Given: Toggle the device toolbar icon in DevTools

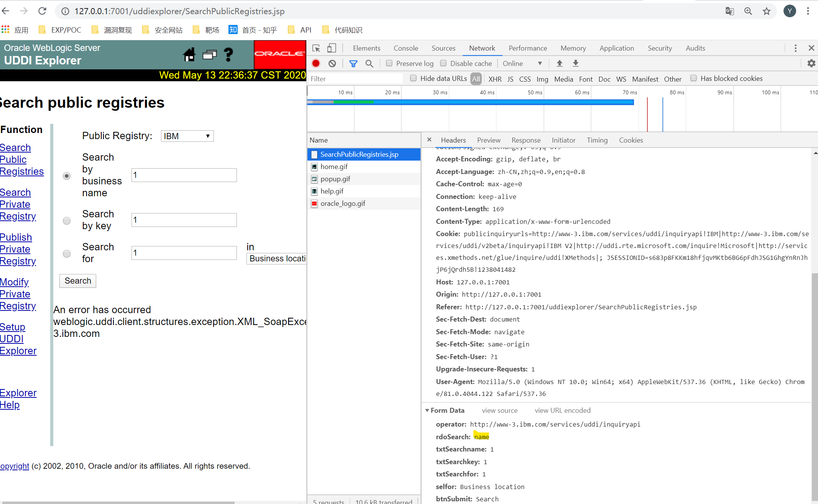Looking at the screenshot, I should click(x=332, y=48).
